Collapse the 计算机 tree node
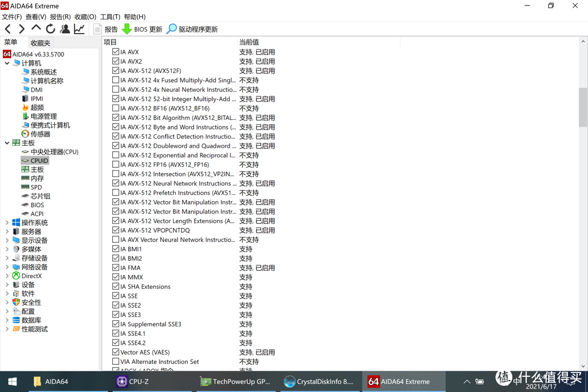588x392 pixels. [x=7, y=63]
